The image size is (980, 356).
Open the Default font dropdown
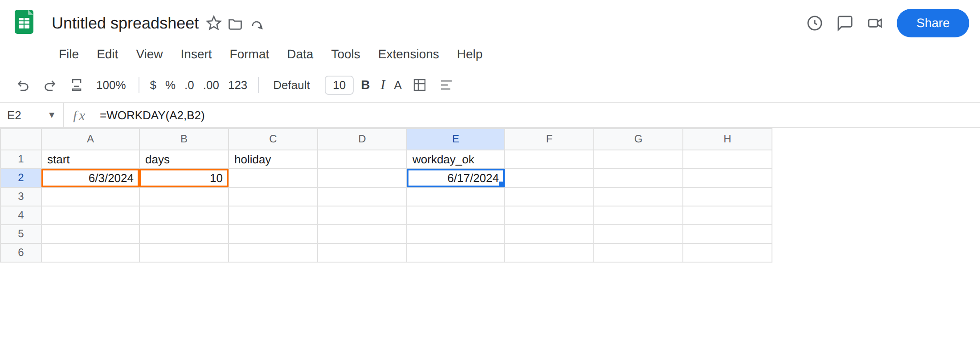(291, 85)
